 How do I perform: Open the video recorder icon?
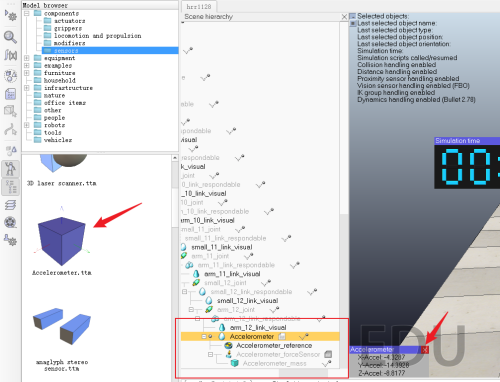coord(10,222)
